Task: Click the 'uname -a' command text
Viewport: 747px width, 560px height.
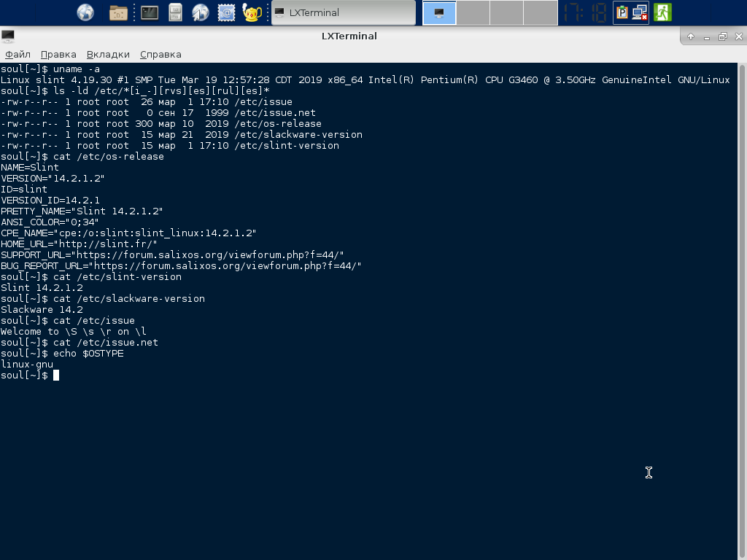Action: pos(76,69)
